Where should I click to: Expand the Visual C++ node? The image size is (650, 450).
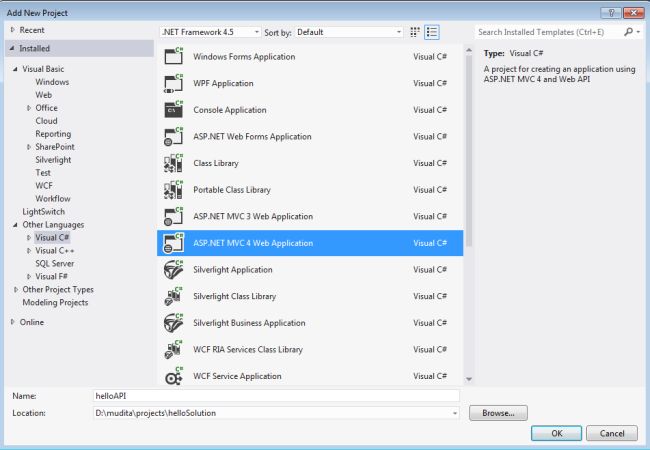29,250
